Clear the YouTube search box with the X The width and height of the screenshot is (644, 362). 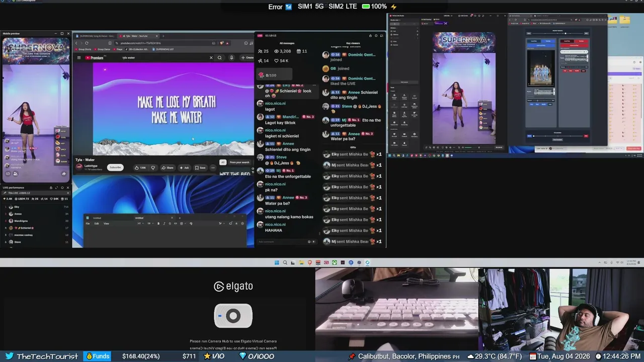[211, 58]
